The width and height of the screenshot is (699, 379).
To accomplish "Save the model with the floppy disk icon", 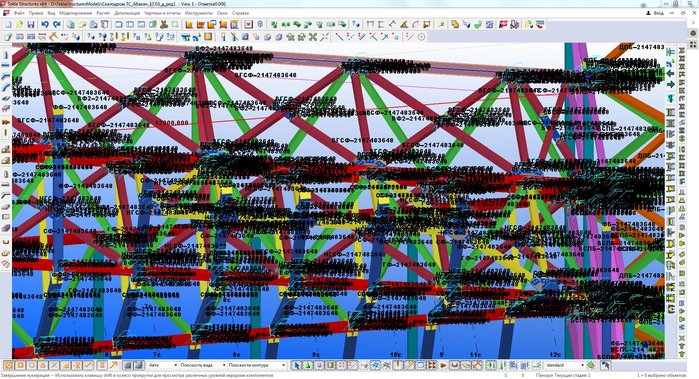I will [x=31, y=25].
